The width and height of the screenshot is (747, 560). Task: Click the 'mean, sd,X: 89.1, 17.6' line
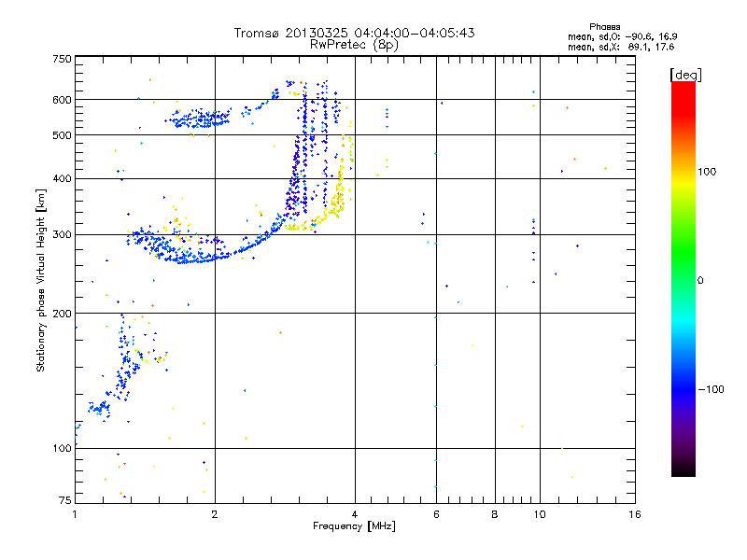(x=621, y=47)
